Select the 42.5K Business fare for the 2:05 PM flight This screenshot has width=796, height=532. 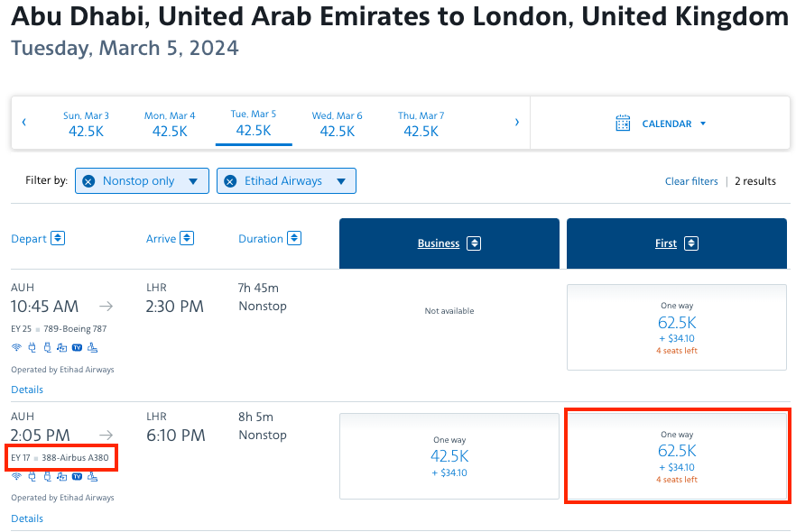449,455
